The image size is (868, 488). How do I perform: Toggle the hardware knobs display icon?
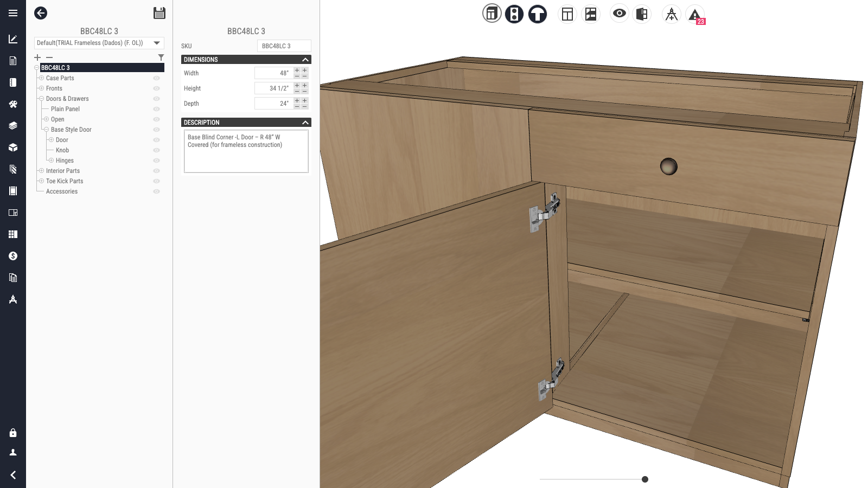(x=514, y=14)
